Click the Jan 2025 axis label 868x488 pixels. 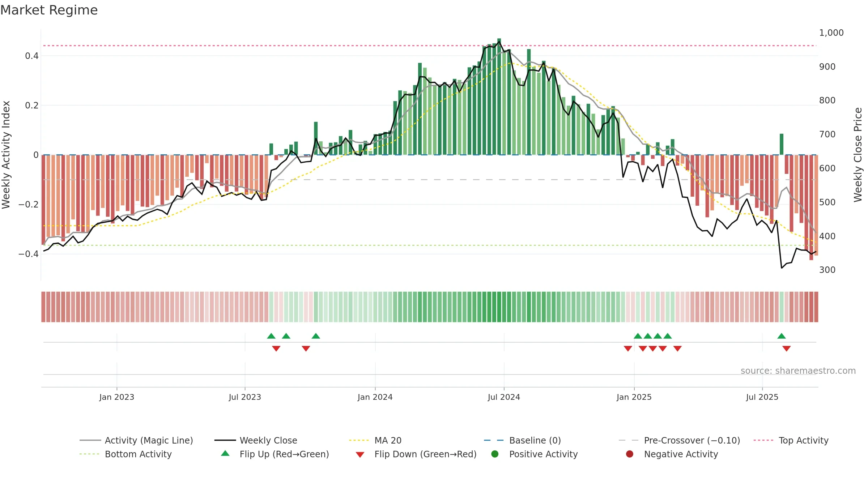[x=634, y=397]
